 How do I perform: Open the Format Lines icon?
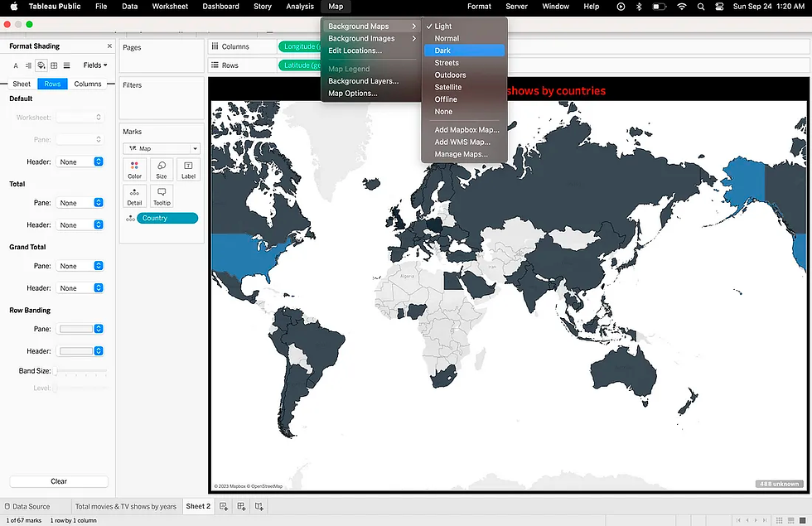click(x=67, y=65)
